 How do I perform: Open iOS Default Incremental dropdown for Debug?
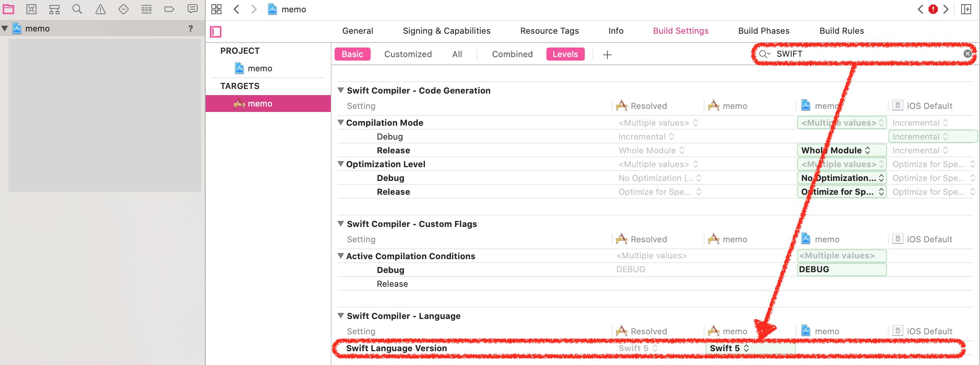click(933, 136)
